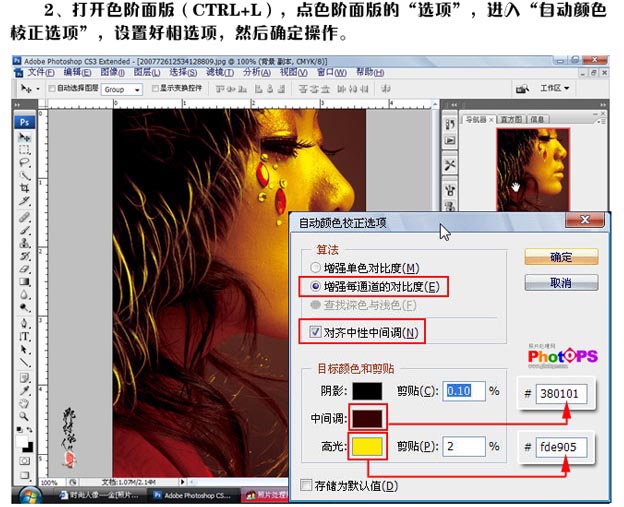Expand the toolbox double-arrow header
This screenshot has height=507, width=624.
pos(18,105)
